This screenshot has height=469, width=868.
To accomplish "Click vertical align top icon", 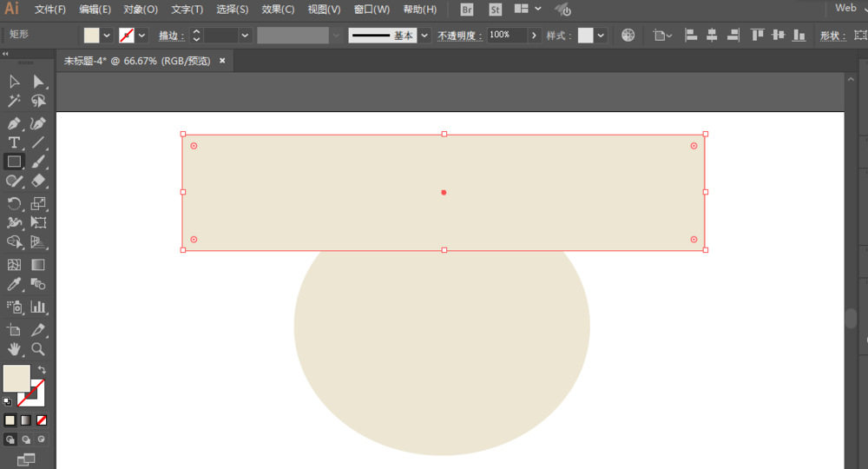I will point(757,36).
